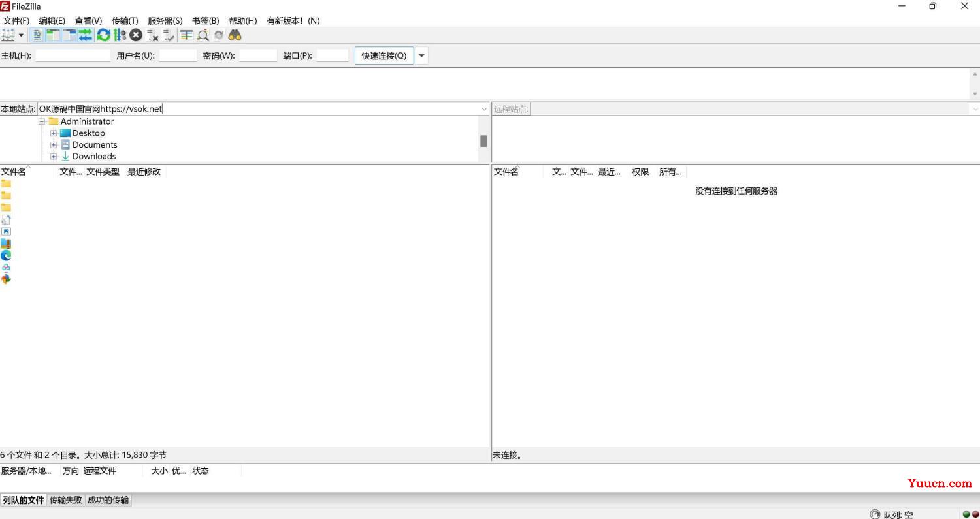Click the message log scroll-up arrow
This screenshot has width=980, height=519.
click(x=975, y=74)
